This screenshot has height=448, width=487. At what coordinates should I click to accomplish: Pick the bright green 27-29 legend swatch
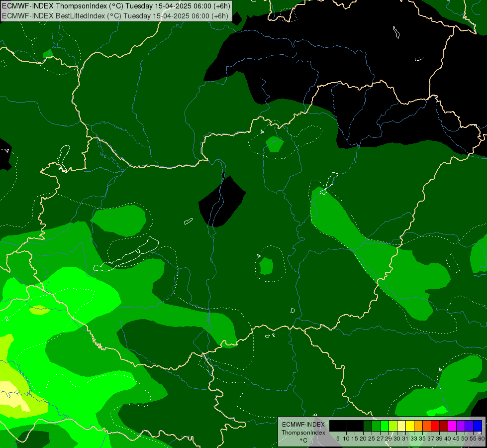pyautogui.click(x=385, y=426)
